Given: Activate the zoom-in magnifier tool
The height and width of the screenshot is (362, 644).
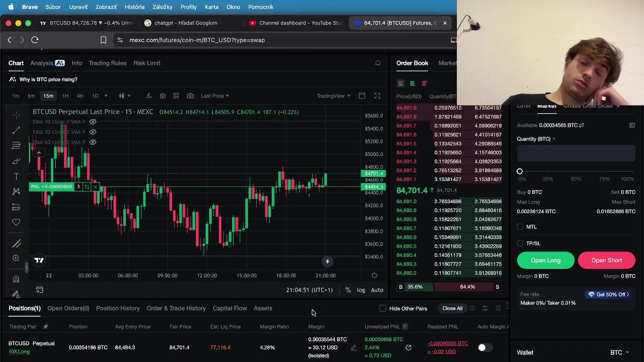Looking at the screenshot, I should click(x=16, y=258).
